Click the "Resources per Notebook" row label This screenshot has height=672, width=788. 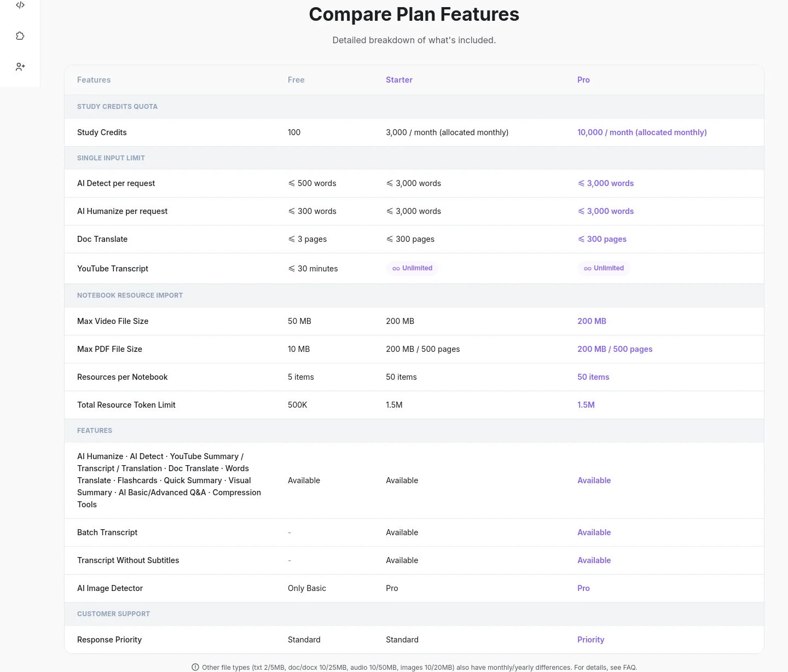coord(123,377)
